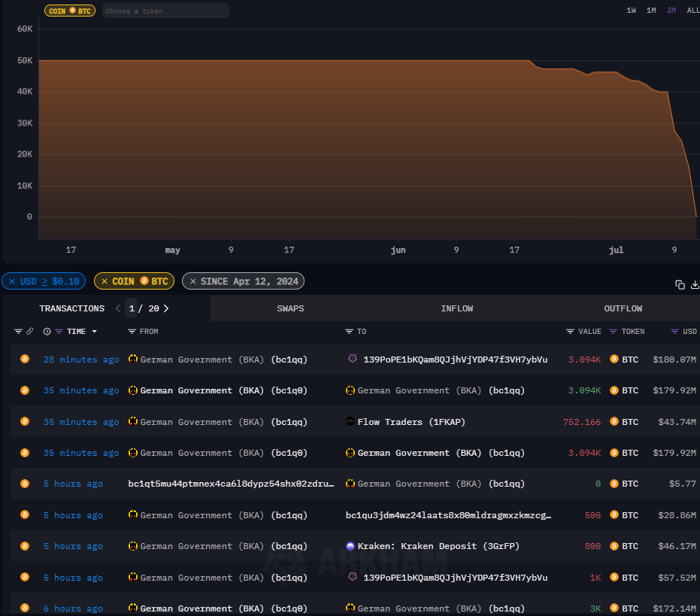Screen dimensions: 700x616
Task: Click the download icon above the table
Action: click(x=695, y=284)
